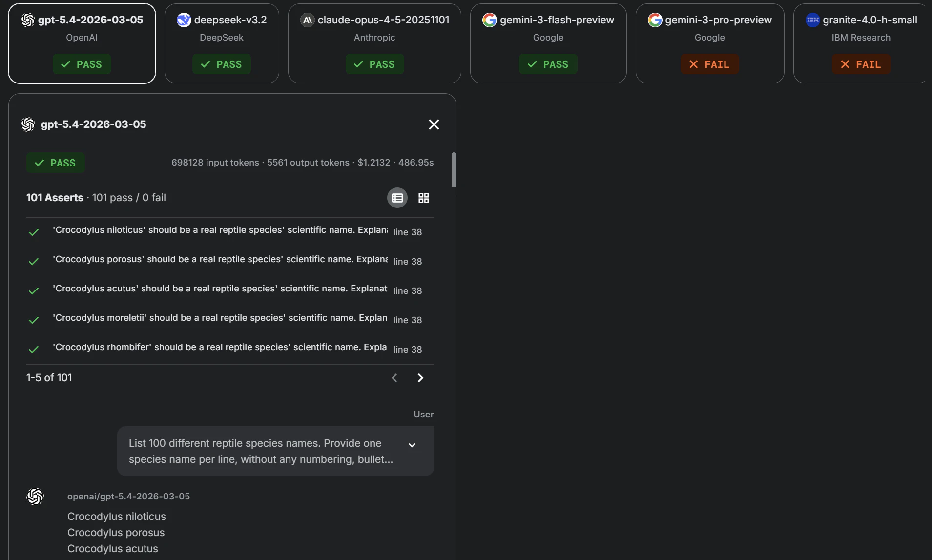Go to previous page of asserts
The height and width of the screenshot is (560, 932).
coord(394,378)
